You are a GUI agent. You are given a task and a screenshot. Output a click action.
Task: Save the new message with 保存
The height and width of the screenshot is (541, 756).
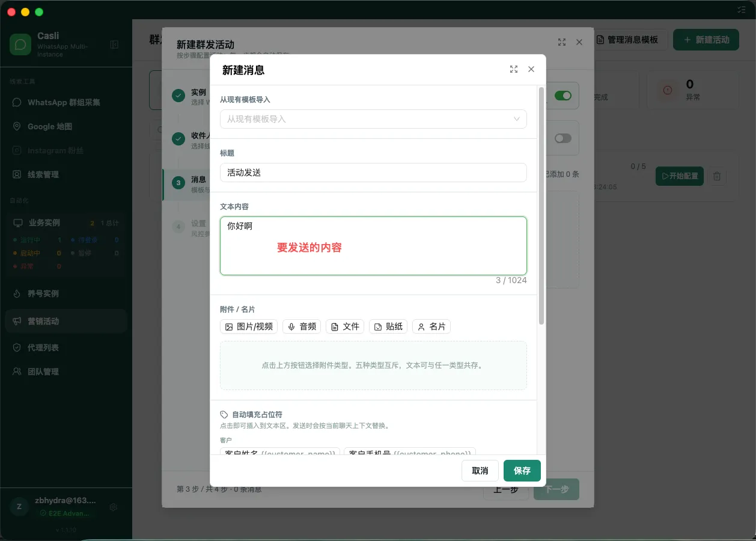click(522, 471)
